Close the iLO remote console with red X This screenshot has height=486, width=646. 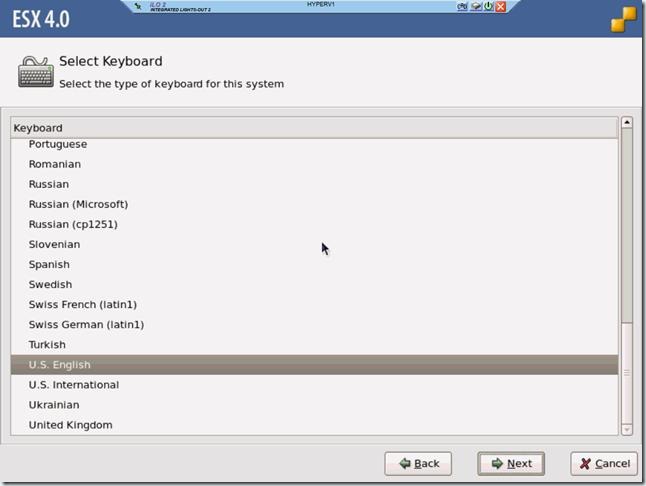501,6
